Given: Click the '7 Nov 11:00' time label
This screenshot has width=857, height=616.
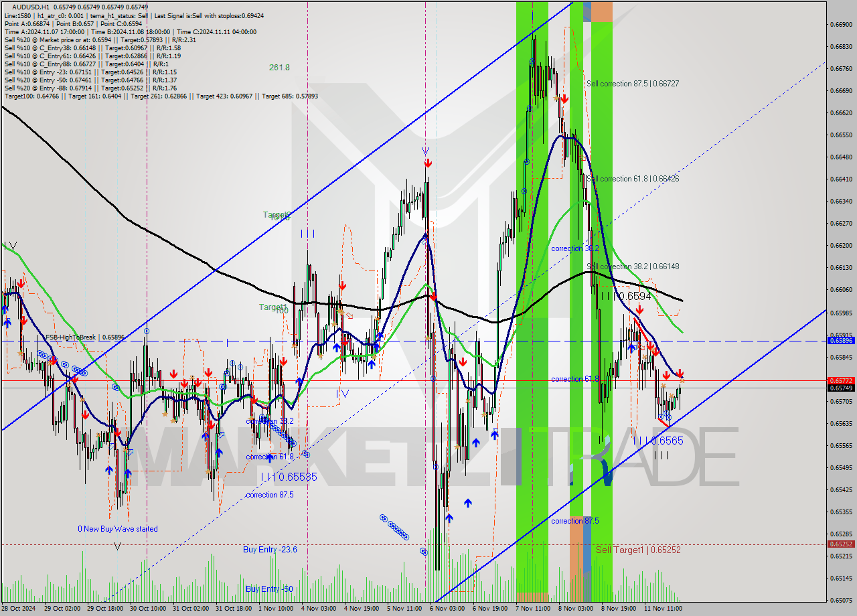Looking at the screenshot, I should click(533, 609).
